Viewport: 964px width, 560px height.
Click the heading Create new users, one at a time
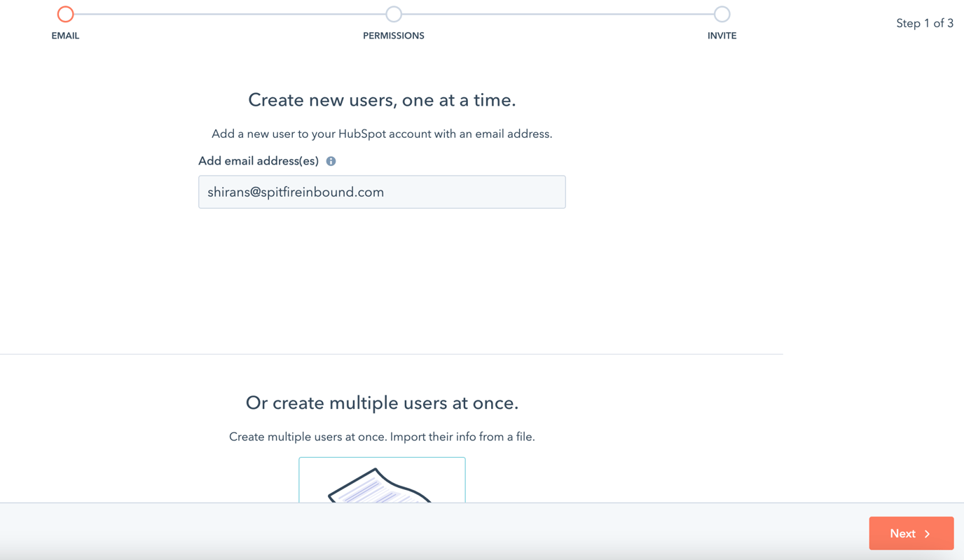click(x=382, y=99)
